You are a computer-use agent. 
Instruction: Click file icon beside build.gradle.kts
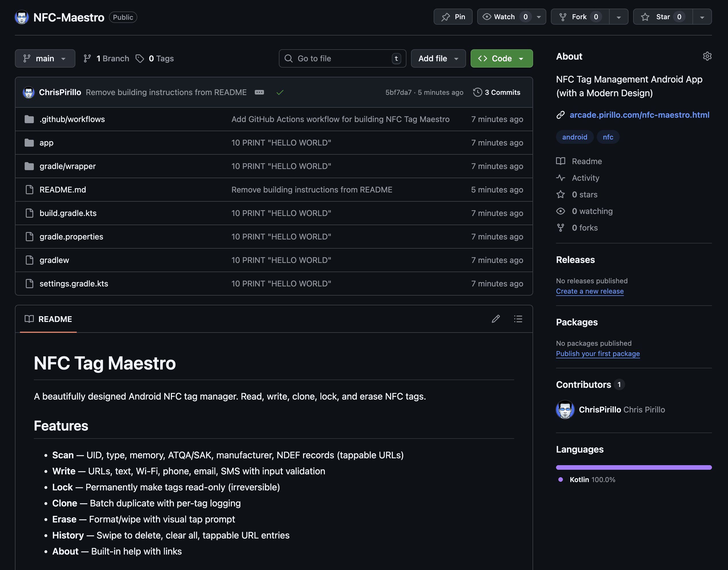pos(30,213)
